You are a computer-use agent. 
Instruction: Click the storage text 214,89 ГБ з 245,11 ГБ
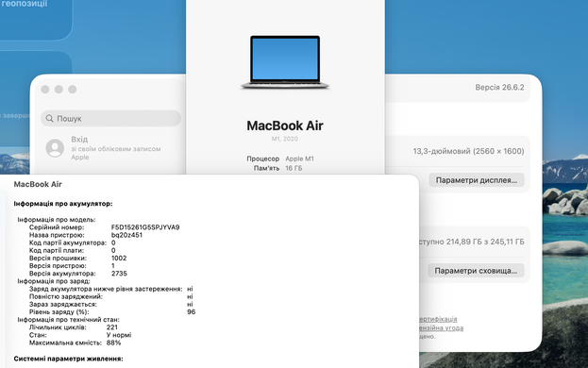tap(485, 242)
